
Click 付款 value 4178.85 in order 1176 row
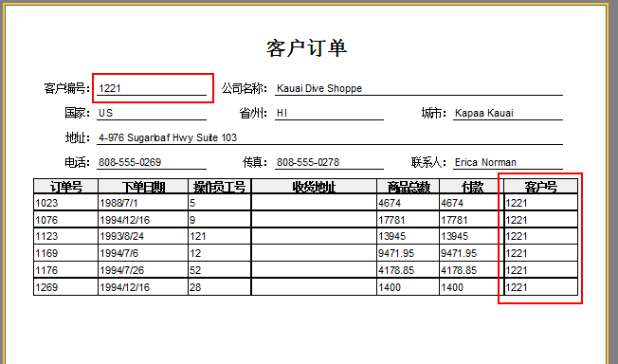(459, 270)
